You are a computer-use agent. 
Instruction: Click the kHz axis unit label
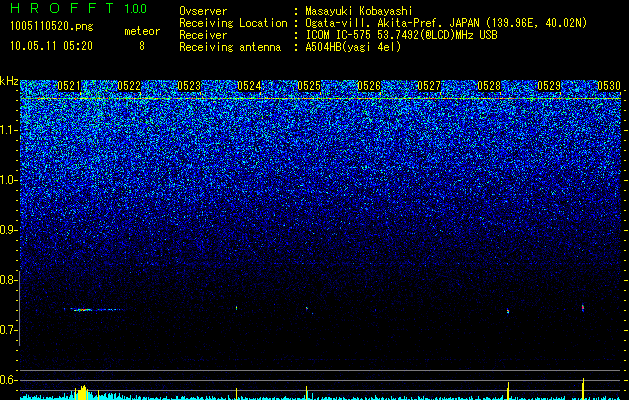[x=9, y=81]
